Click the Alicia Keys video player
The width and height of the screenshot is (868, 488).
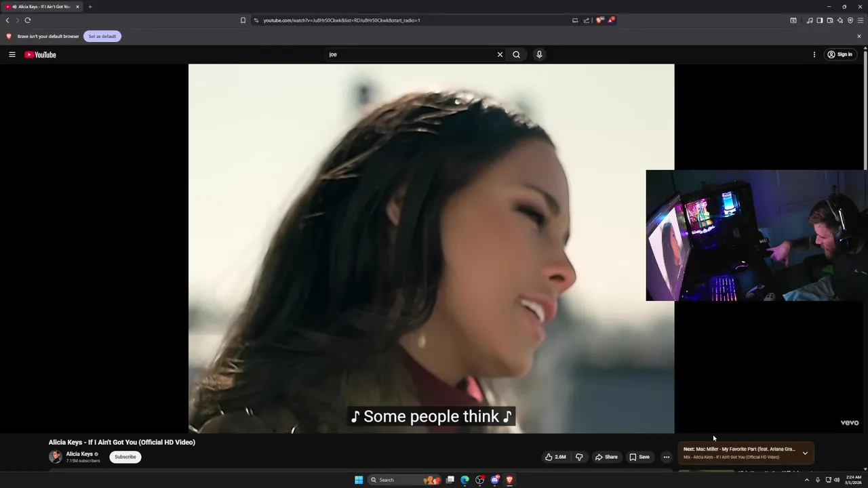[431, 248]
